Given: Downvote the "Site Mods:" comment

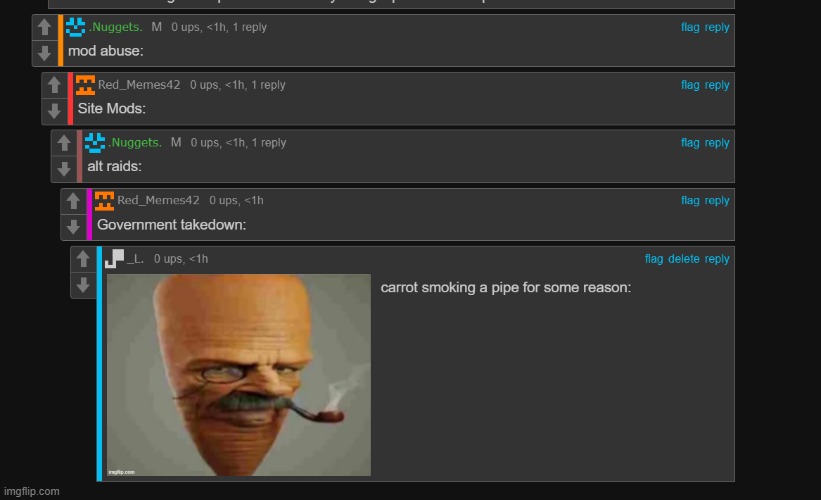Looking at the screenshot, I should (53, 110).
